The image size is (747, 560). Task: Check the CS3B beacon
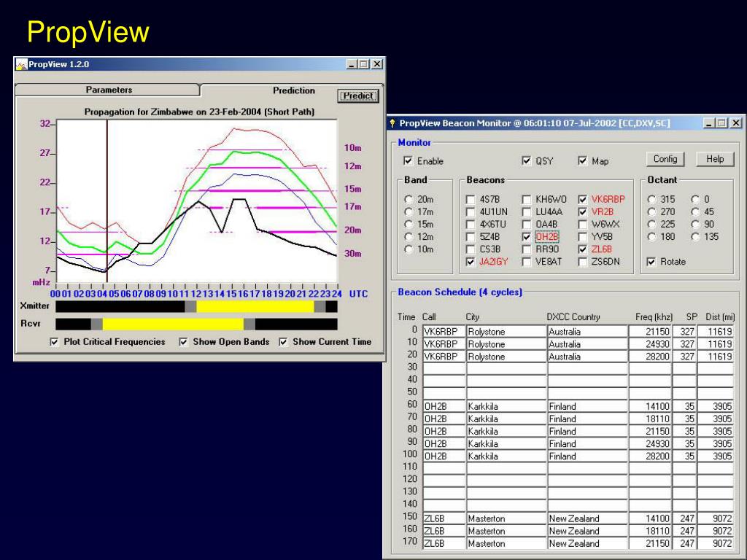click(x=471, y=249)
